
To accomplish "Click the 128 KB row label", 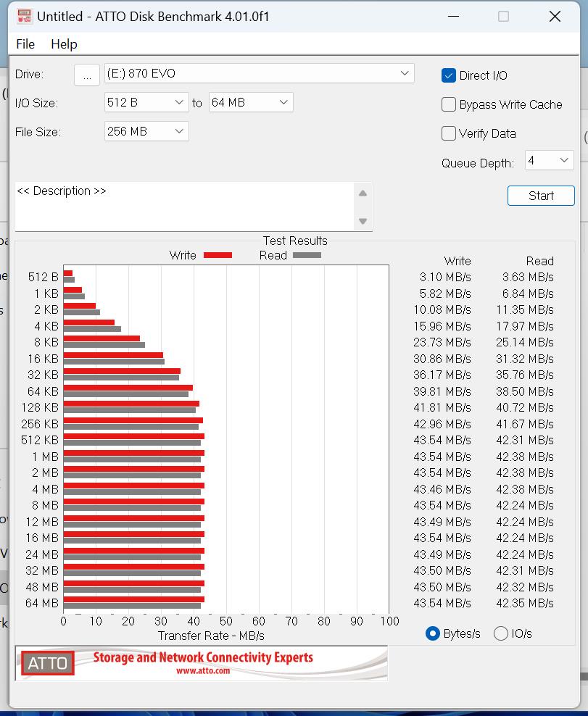I will coord(40,407).
